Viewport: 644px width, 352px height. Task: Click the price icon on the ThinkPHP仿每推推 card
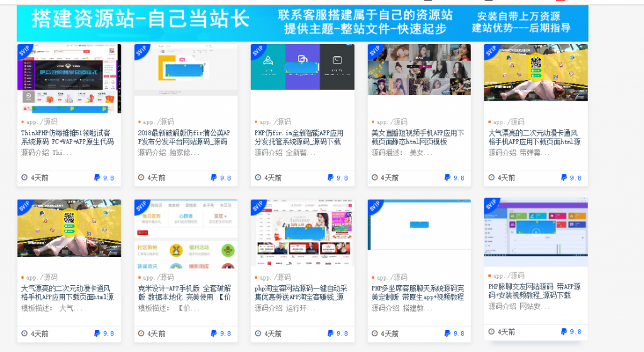(97, 177)
